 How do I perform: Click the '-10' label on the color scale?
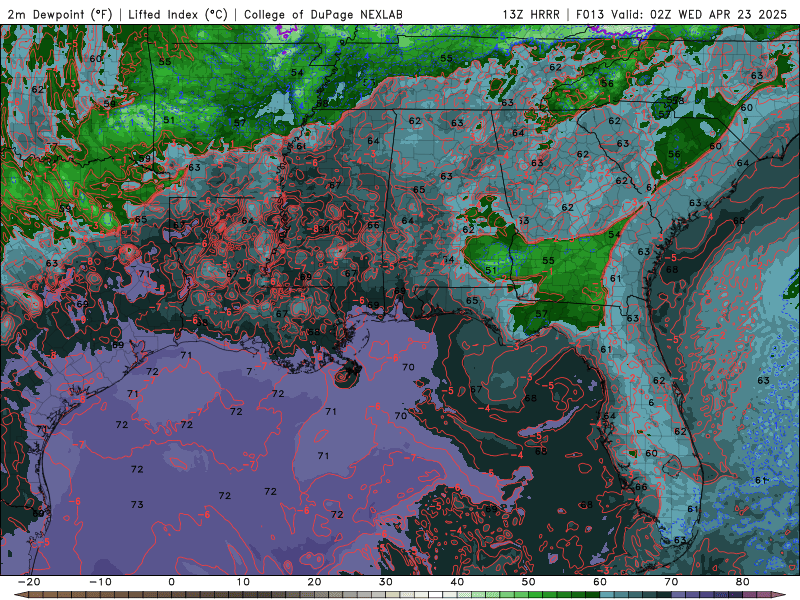click(100, 582)
